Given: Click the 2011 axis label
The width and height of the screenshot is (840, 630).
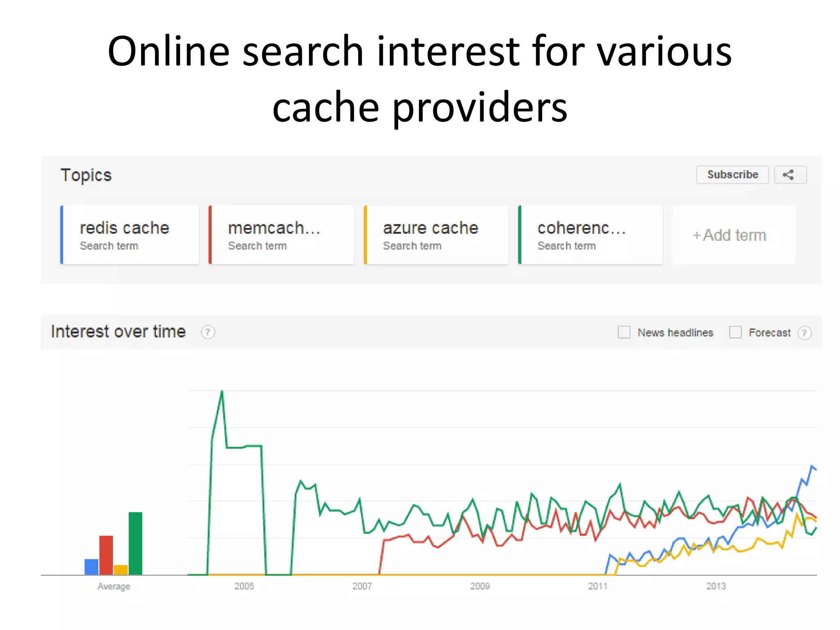Looking at the screenshot, I should click(598, 586).
